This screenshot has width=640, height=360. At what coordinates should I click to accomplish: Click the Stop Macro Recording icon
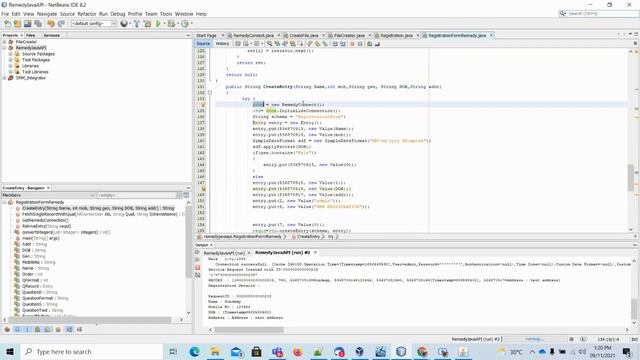360,44
